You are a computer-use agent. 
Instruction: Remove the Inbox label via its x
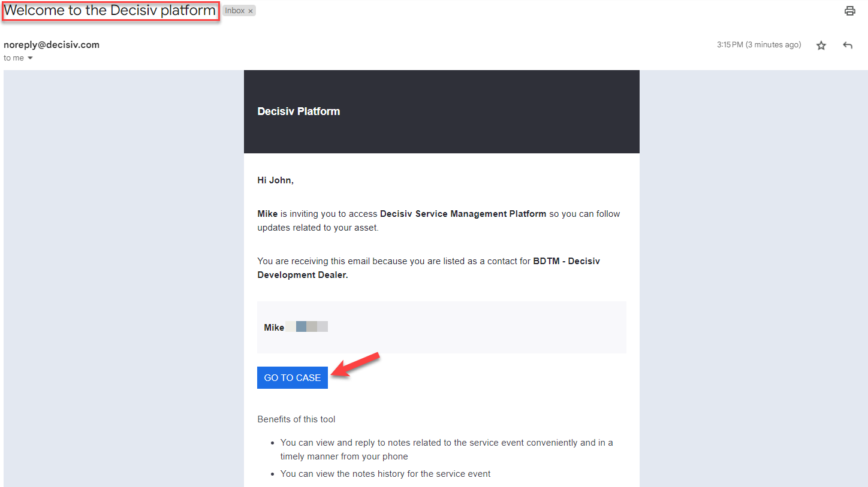(251, 11)
